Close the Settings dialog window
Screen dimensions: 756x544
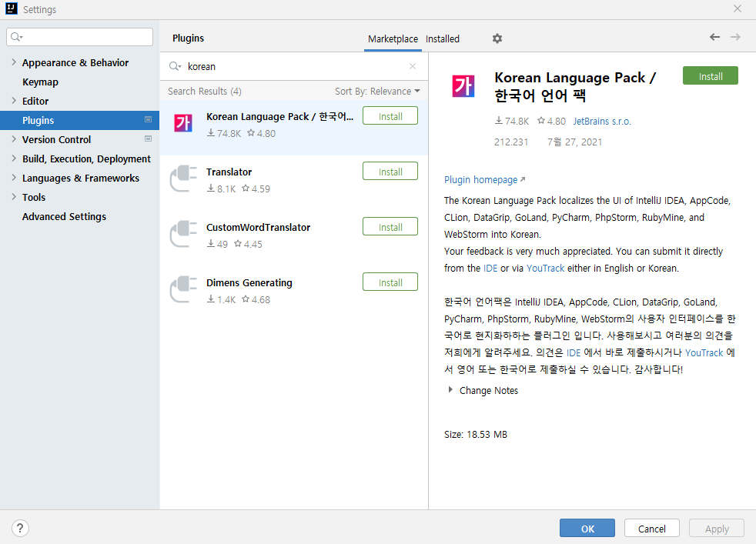[738, 8]
